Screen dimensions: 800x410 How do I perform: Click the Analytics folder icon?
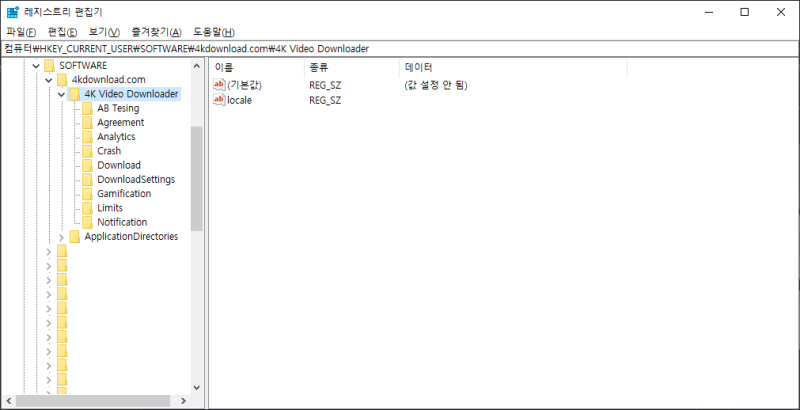pos(88,137)
